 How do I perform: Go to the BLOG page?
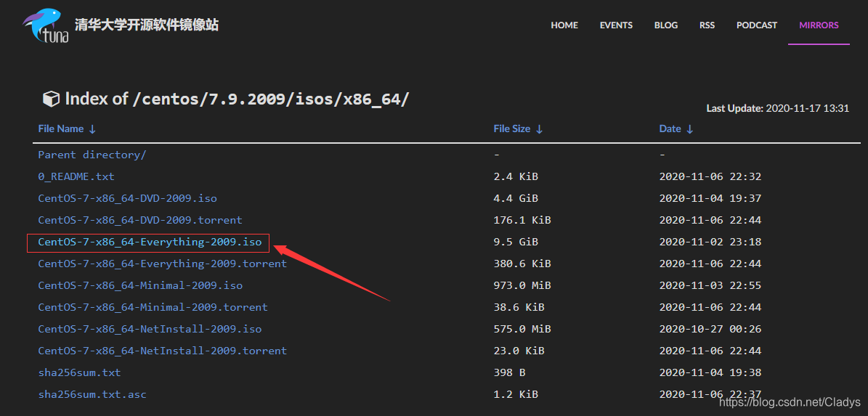[x=666, y=25]
